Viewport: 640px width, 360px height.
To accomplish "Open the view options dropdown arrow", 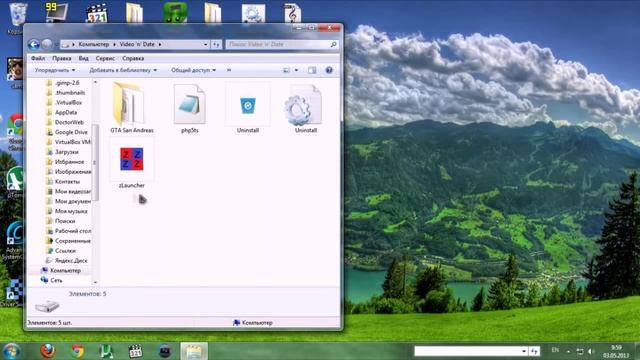I will click(x=296, y=70).
